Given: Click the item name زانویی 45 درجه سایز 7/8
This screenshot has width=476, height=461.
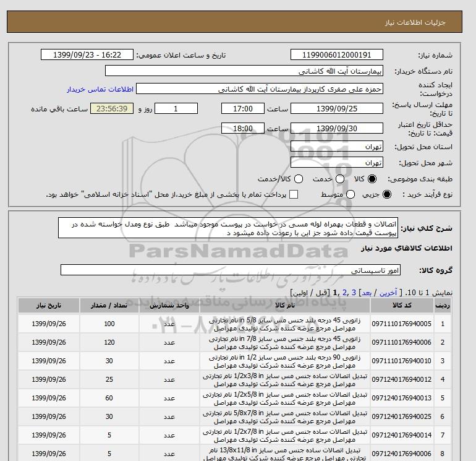Looking at the screenshot, I should 285,343.
